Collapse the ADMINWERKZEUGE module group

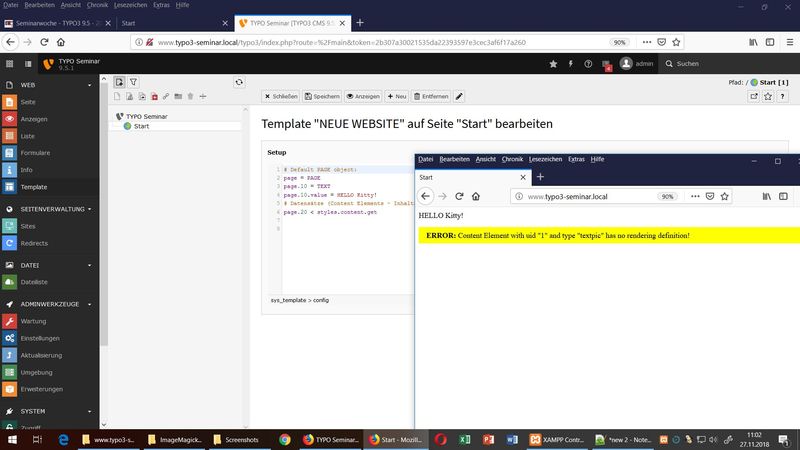pyautogui.click(x=89, y=304)
